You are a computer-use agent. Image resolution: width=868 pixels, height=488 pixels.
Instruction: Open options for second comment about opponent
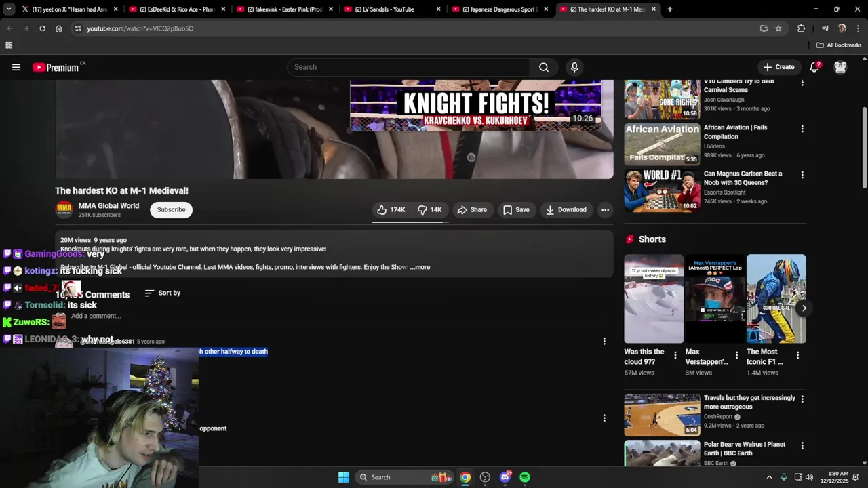coord(604,418)
